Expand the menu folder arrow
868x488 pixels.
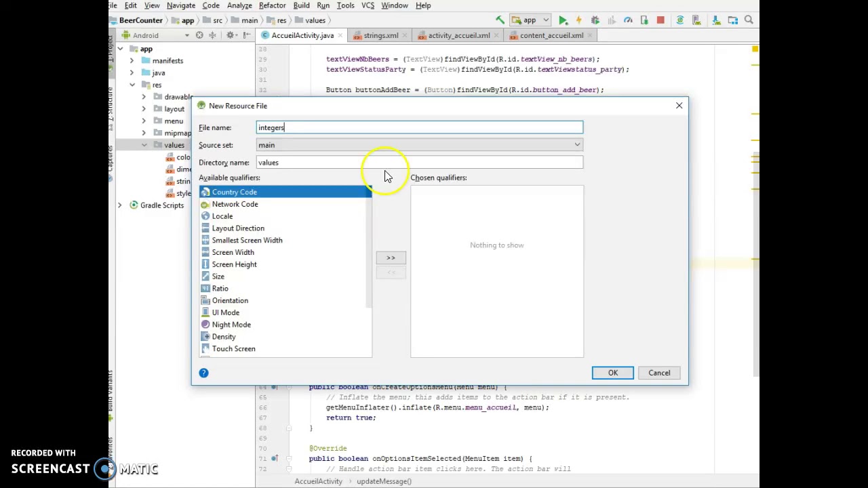pyautogui.click(x=144, y=121)
